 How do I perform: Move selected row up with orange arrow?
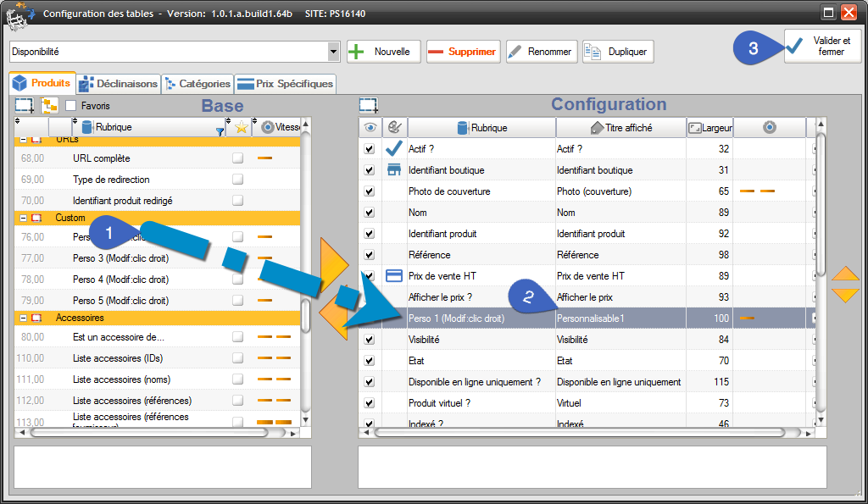click(x=845, y=274)
